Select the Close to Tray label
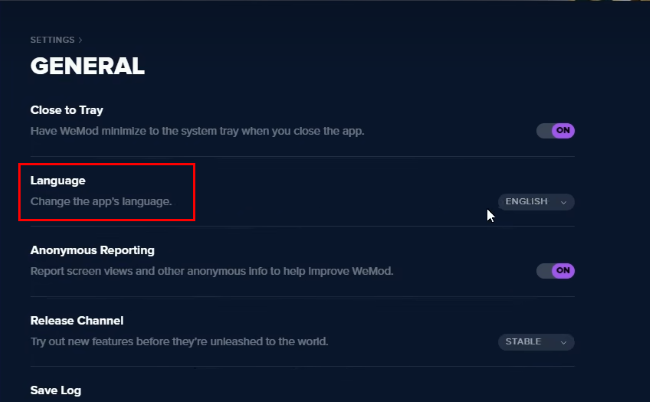This screenshot has height=402, width=650. click(x=67, y=110)
